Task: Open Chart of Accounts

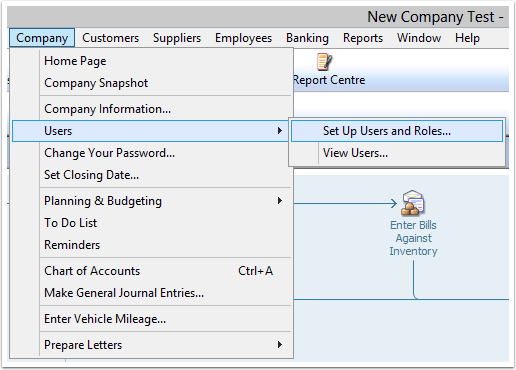Action: 152,271
